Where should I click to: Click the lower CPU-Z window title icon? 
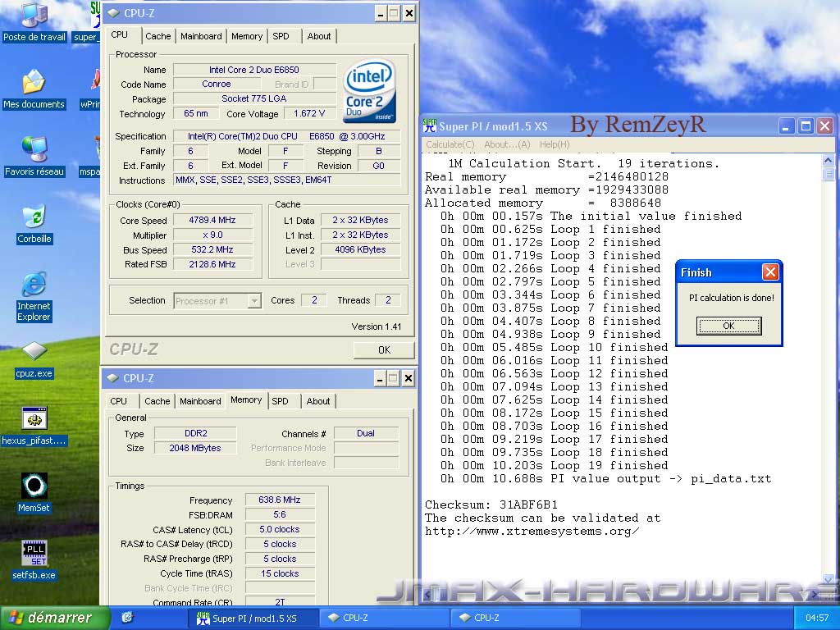click(112, 378)
